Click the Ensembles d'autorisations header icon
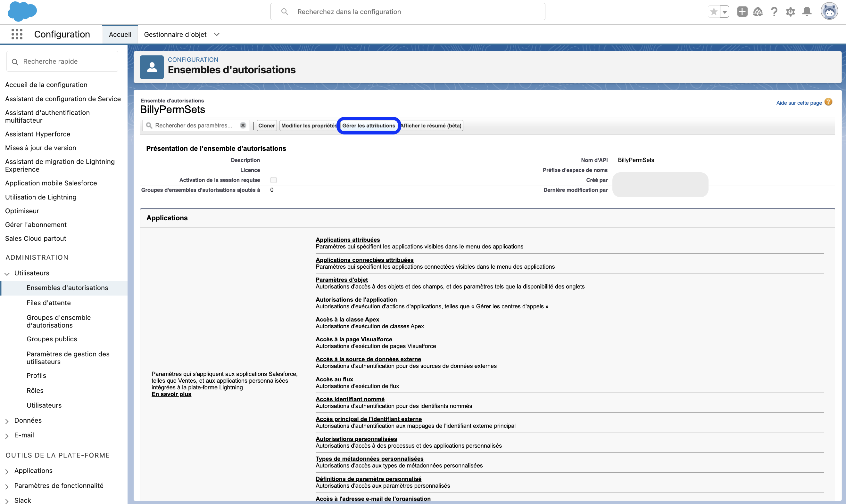The width and height of the screenshot is (846, 504). [152, 67]
